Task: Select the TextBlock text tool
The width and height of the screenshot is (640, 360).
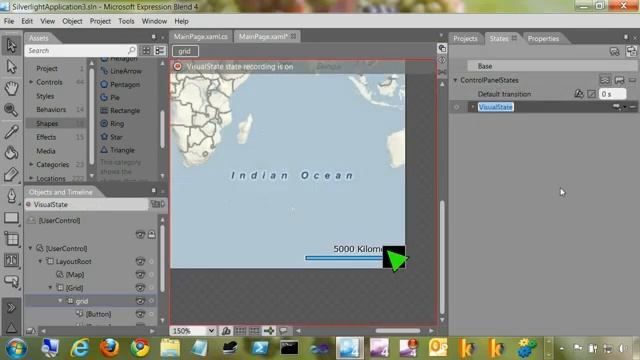Action: click(11, 260)
